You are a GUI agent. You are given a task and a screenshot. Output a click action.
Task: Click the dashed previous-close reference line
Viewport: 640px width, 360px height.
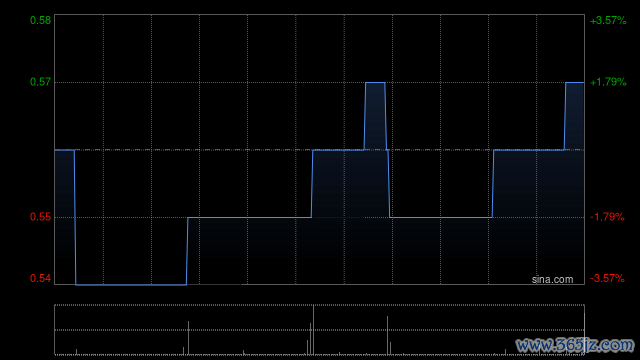click(x=319, y=150)
